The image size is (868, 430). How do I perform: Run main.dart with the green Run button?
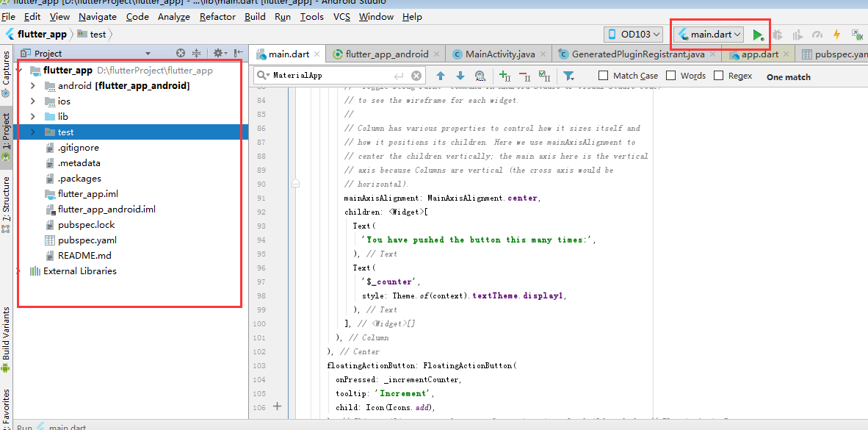tap(758, 35)
